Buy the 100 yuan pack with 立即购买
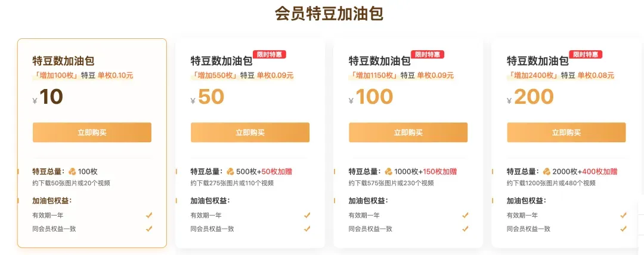This screenshot has height=255, width=644. point(408,133)
